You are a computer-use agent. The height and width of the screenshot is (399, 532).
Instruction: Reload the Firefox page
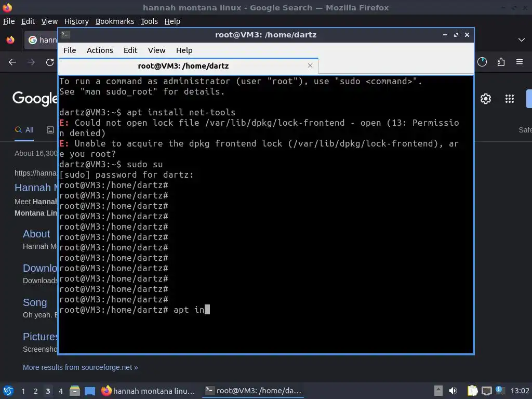50,62
